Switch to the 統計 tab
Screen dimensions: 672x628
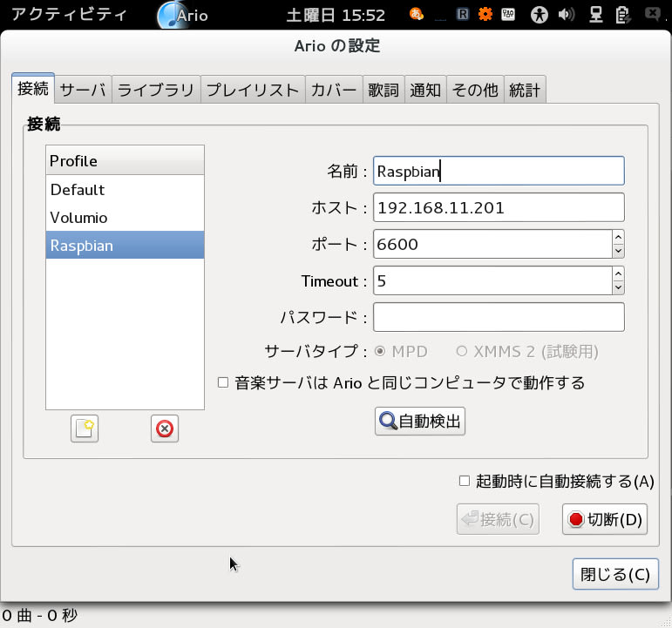coord(525,90)
